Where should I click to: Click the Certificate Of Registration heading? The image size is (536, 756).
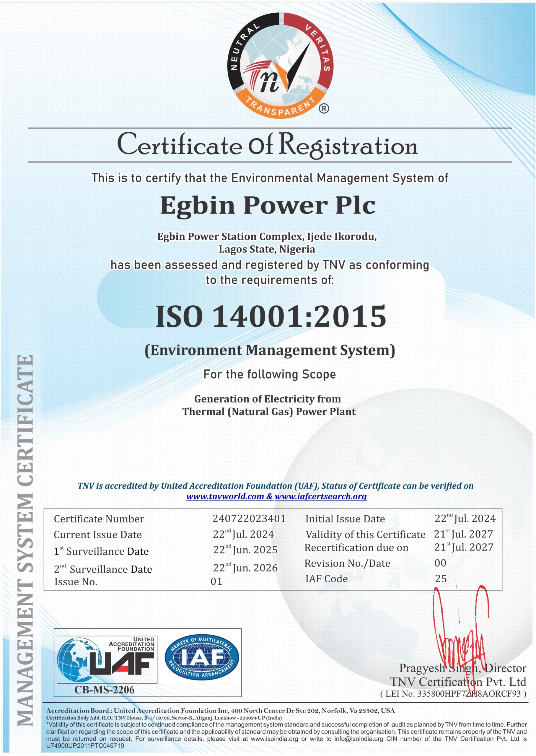267,145
